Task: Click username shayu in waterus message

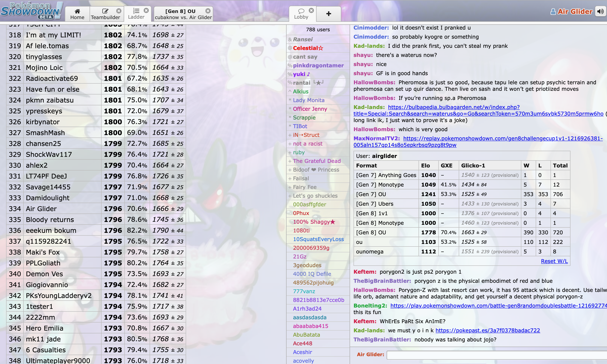Action: coord(363,55)
